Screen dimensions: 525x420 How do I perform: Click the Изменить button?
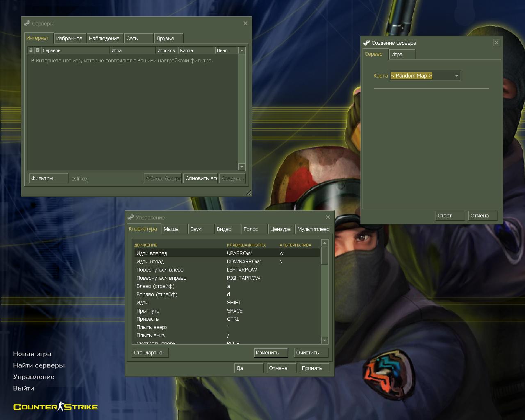271,352
